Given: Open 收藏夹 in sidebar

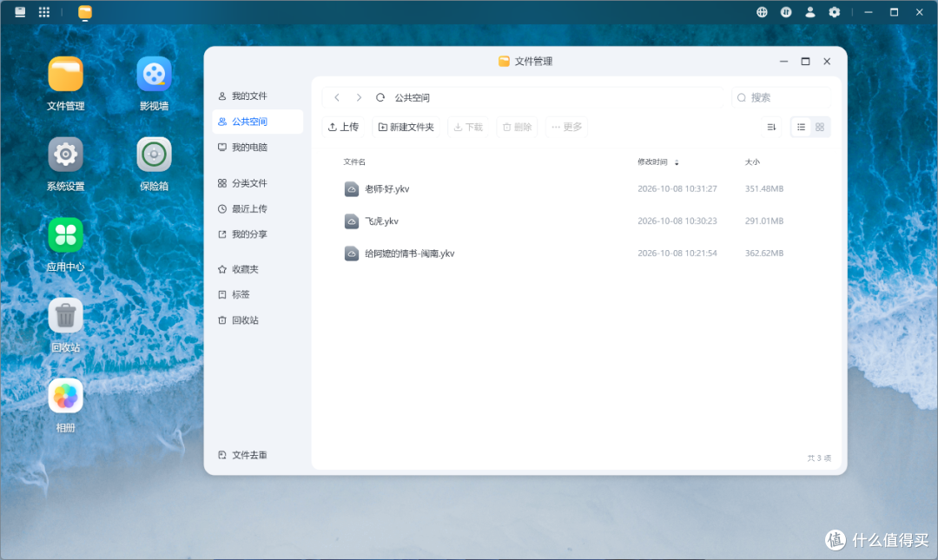Looking at the screenshot, I should pos(257,269).
